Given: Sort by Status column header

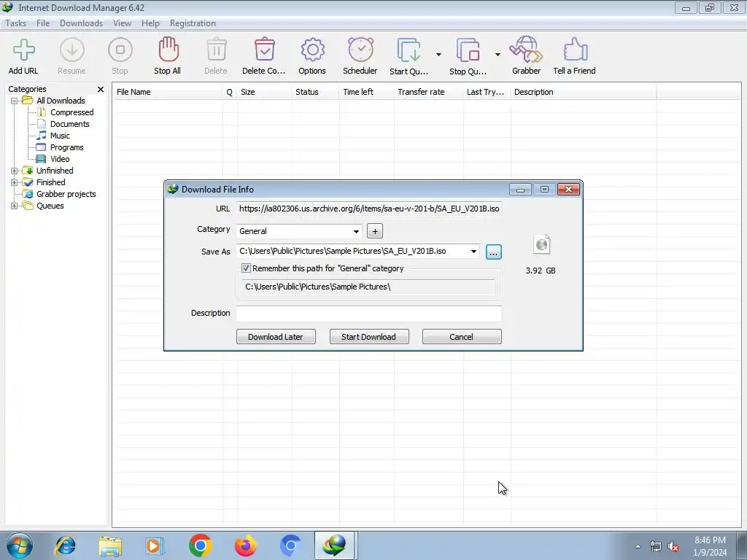Looking at the screenshot, I should [x=315, y=92].
